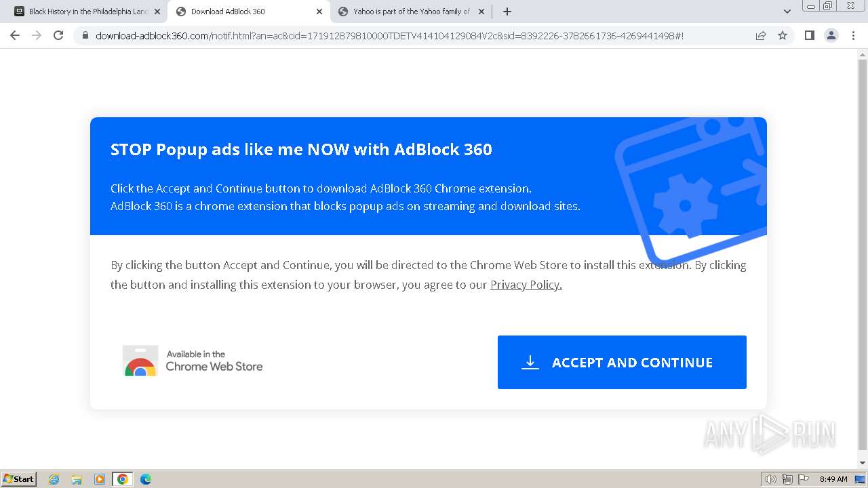868x488 pixels.
Task: Launch Internet Explorer from the taskbar
Action: (54, 479)
